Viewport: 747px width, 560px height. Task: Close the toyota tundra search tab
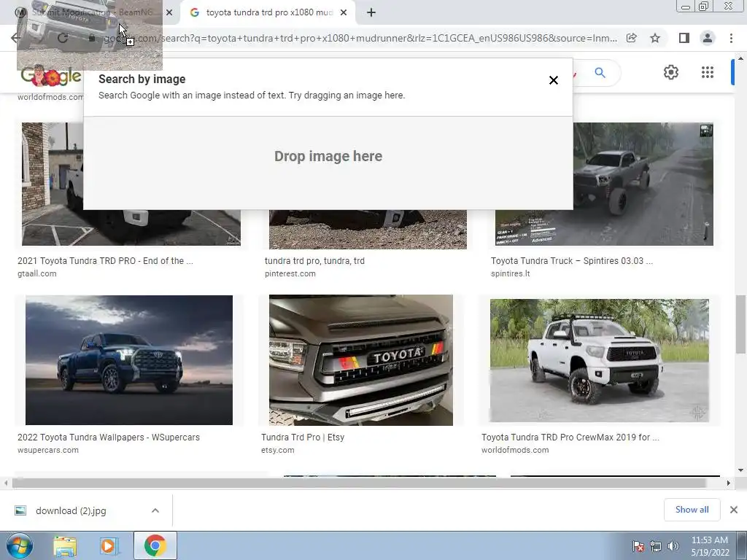click(344, 13)
